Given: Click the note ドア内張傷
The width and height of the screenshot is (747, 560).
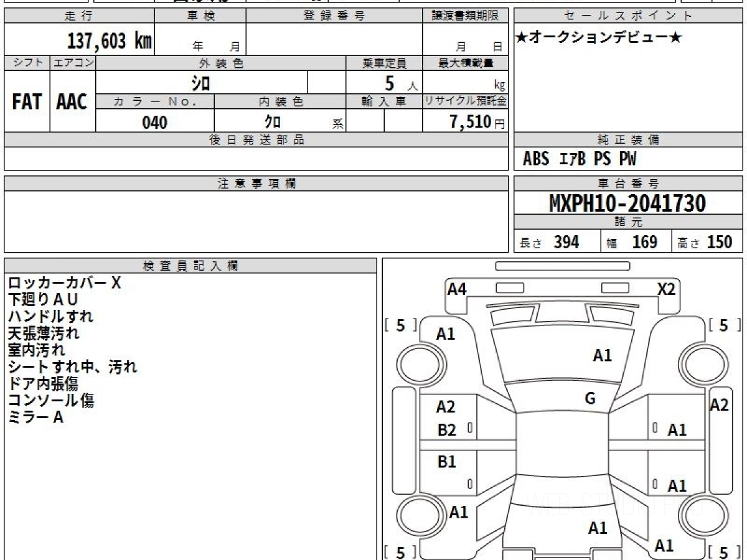Looking at the screenshot, I should pyautogui.click(x=43, y=384).
